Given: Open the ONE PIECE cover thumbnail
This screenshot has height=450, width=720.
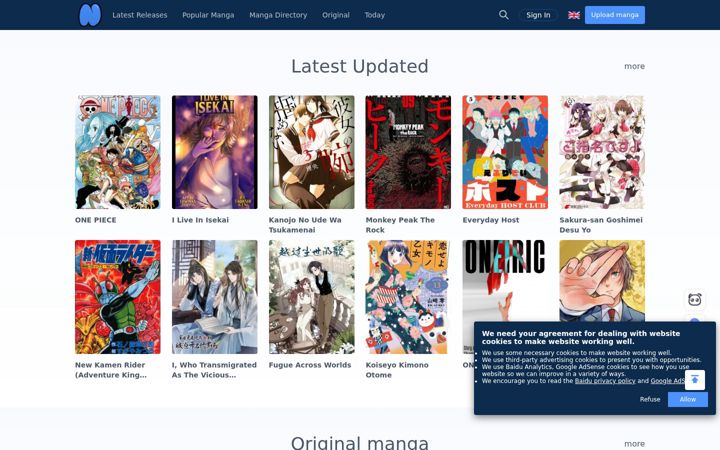Looking at the screenshot, I should (x=118, y=152).
